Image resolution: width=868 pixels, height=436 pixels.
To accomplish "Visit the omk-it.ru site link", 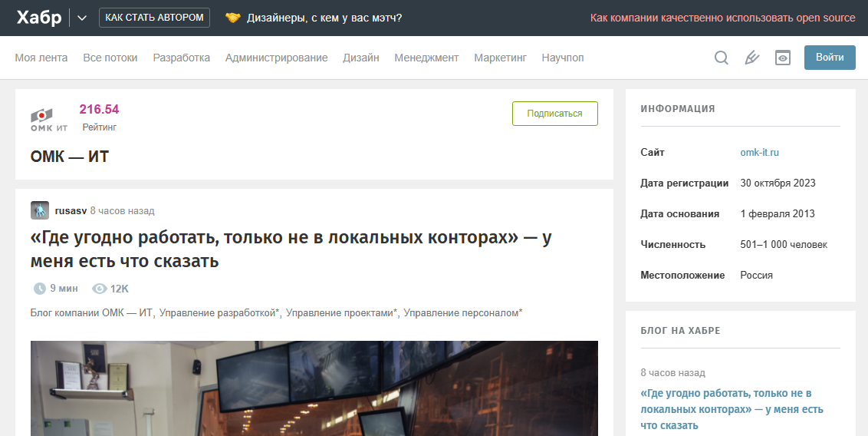I will click(759, 153).
